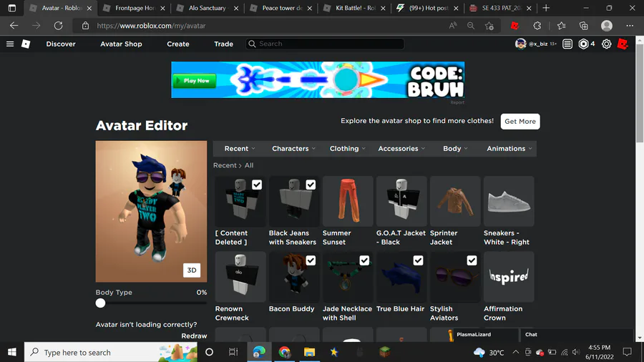
Task: Open Task View on taskbar
Action: click(x=233, y=352)
